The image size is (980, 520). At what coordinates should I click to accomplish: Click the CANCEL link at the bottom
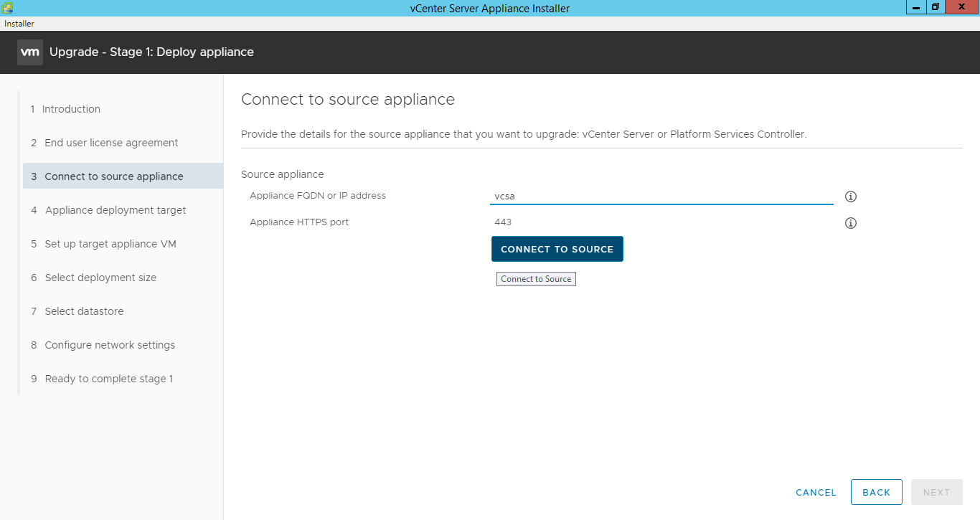(x=816, y=492)
